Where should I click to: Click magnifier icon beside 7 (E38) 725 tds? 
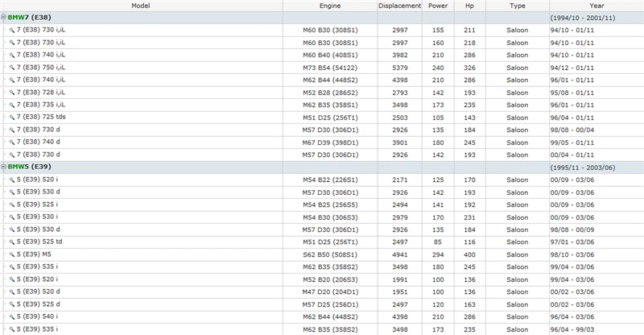[12, 118]
